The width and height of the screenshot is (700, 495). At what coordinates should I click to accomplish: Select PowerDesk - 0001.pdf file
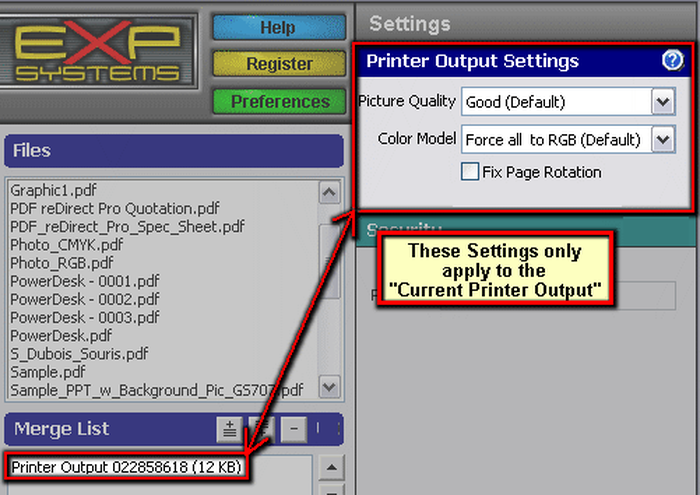pyautogui.click(x=85, y=281)
